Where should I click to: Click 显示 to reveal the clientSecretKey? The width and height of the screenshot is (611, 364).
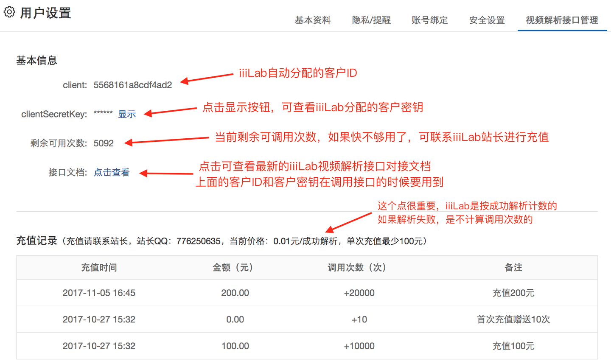[x=127, y=114]
